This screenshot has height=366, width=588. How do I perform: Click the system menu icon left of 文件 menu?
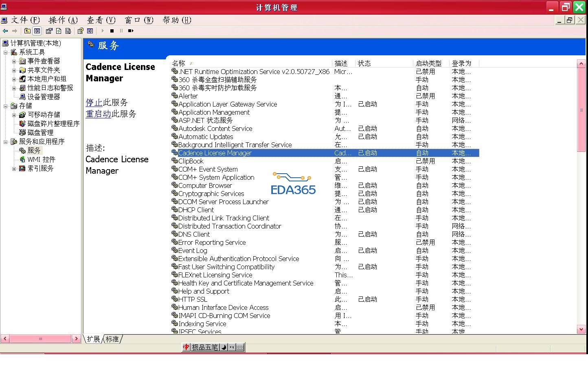point(4,20)
